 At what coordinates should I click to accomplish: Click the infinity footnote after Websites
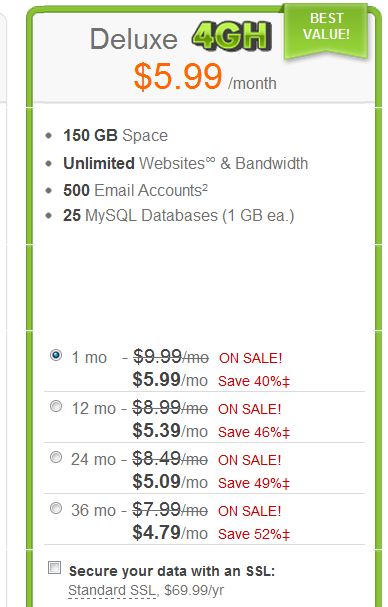pyautogui.click(x=210, y=159)
